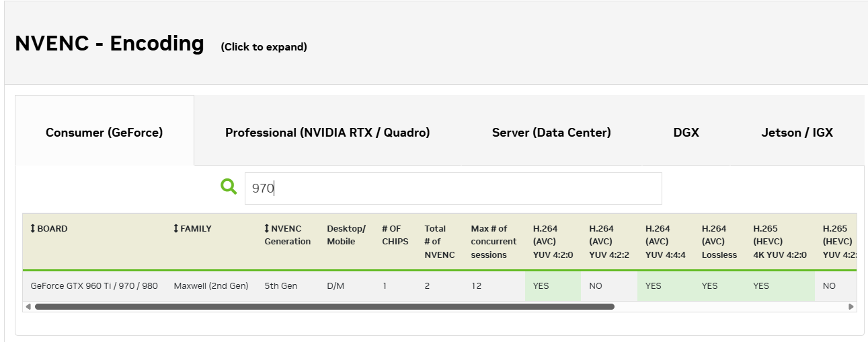Sort by NVENC Generation column arrows
The width and height of the screenshot is (868, 342).
267,229
